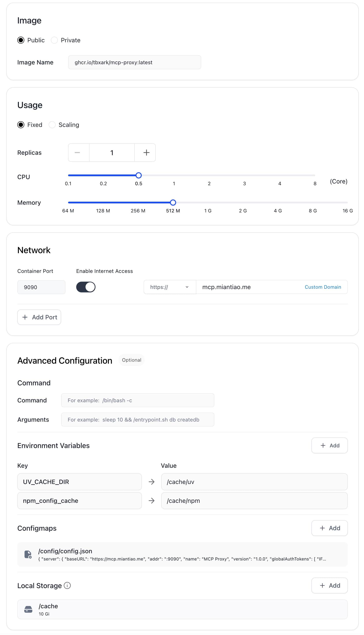Add a new environment variable
The width and height of the screenshot is (364, 635).
(x=329, y=445)
